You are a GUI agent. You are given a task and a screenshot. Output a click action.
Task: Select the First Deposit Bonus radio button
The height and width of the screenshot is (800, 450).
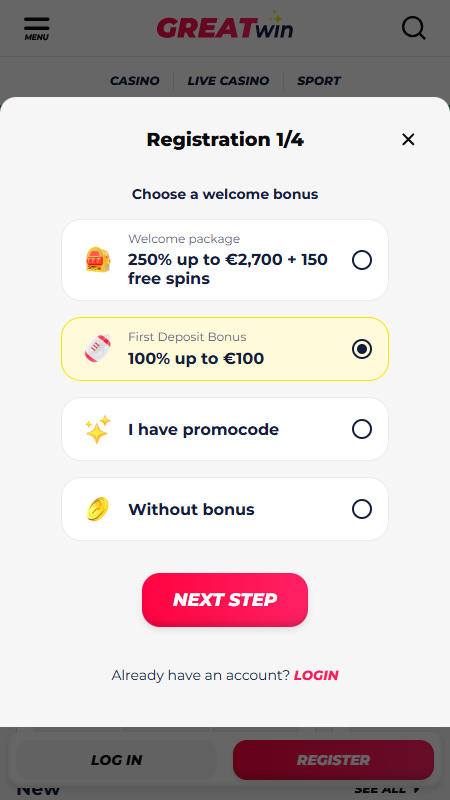(x=362, y=349)
